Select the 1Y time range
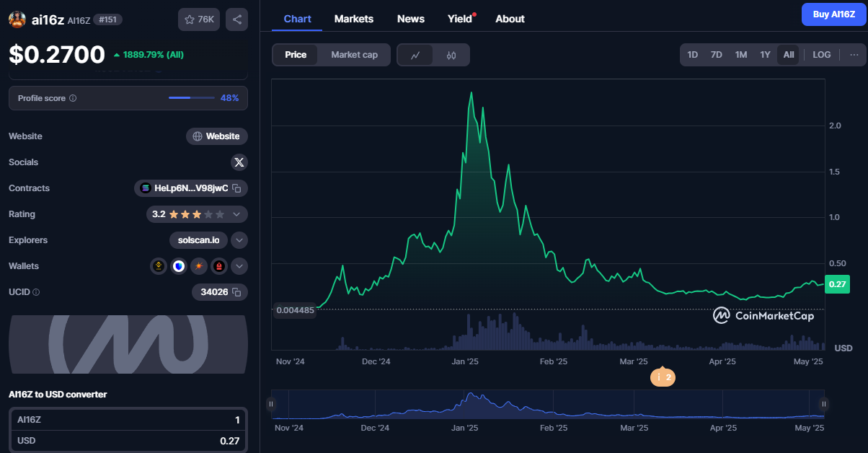The width and height of the screenshot is (868, 453). coord(765,55)
